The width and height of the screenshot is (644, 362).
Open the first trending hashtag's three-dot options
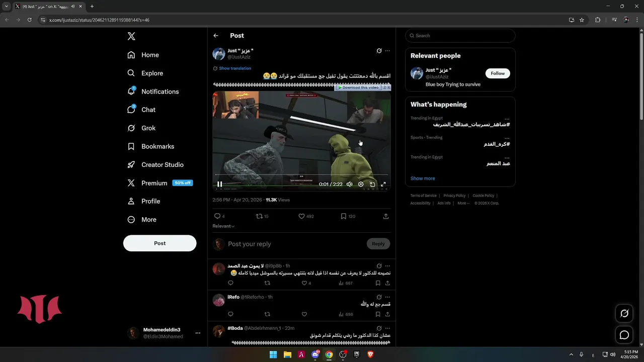pyautogui.click(x=507, y=119)
